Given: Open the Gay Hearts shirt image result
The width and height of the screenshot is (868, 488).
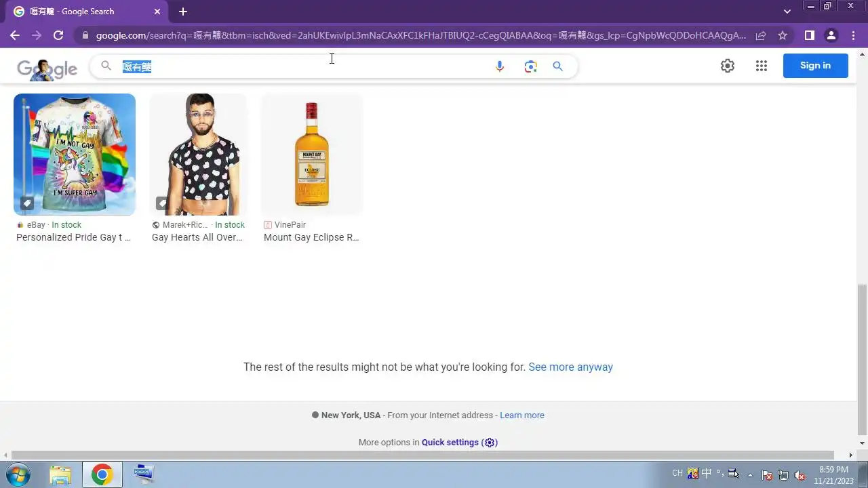Looking at the screenshot, I should [198, 155].
